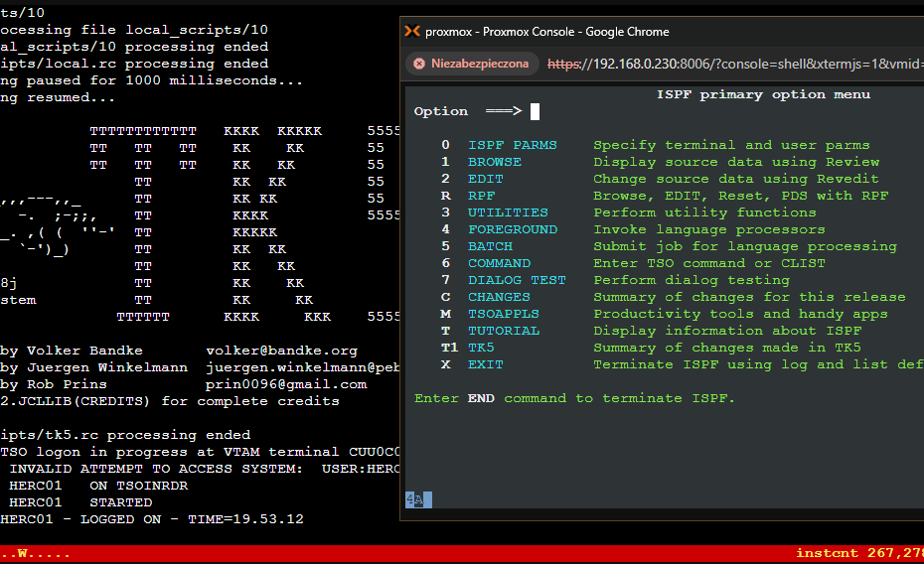Select BROWSE menu option

click(495, 162)
